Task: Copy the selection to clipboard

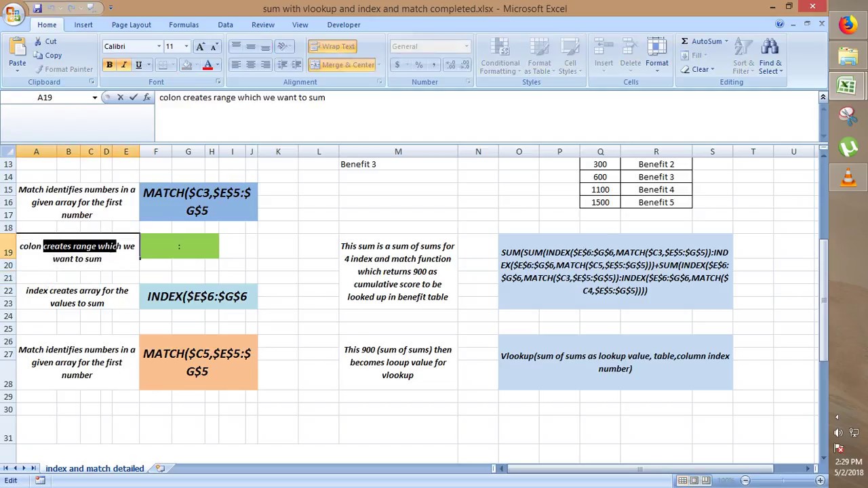Action: 47,56
